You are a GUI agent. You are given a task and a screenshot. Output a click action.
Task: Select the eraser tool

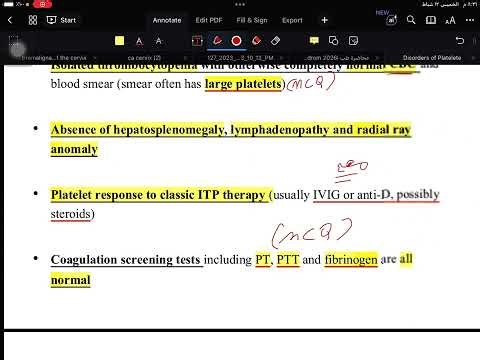point(275,41)
